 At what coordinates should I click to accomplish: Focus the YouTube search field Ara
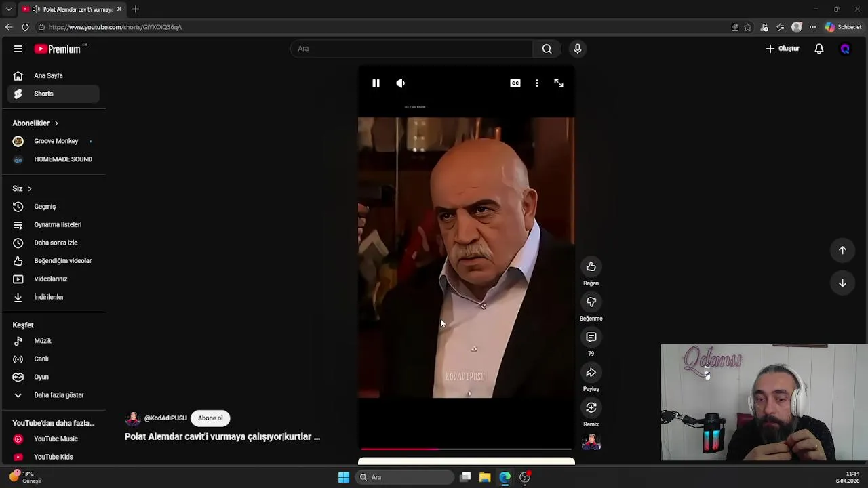pyautogui.click(x=412, y=49)
